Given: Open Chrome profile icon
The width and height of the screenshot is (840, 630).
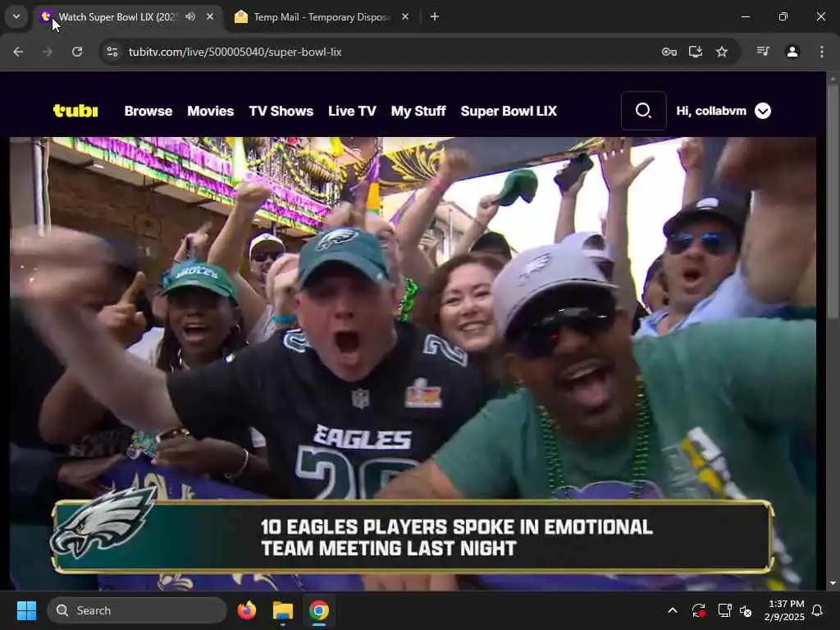Looking at the screenshot, I should pos(792,52).
